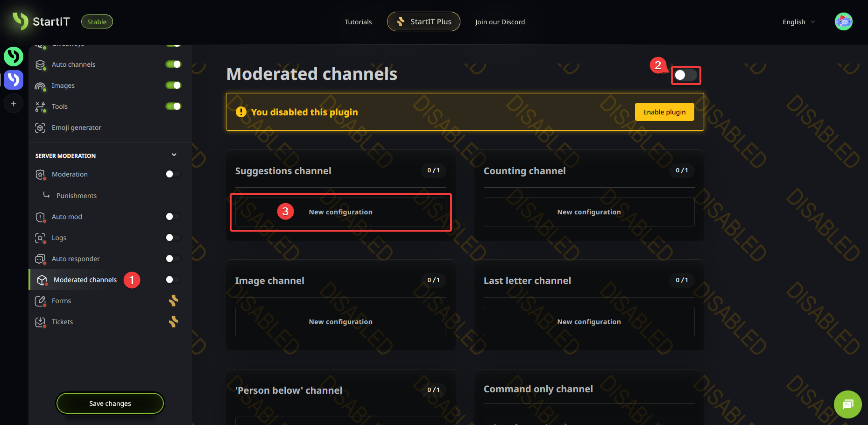868x425 pixels.
Task: Disable the Auto channels toggle
Action: pos(173,64)
